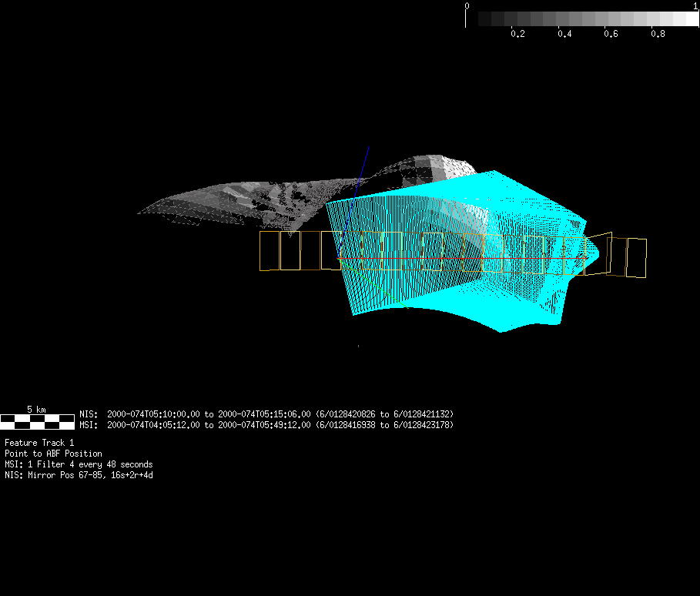Click the NIS time range starting 2000-074T05:10:00
The width and height of the screenshot is (700, 596).
coord(266,414)
